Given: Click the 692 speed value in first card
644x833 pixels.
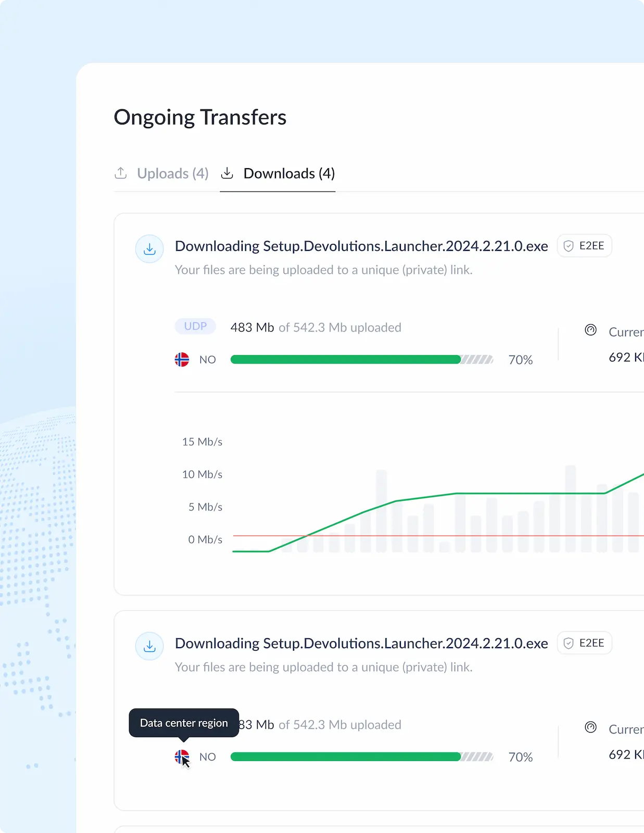Looking at the screenshot, I should click(x=626, y=357).
